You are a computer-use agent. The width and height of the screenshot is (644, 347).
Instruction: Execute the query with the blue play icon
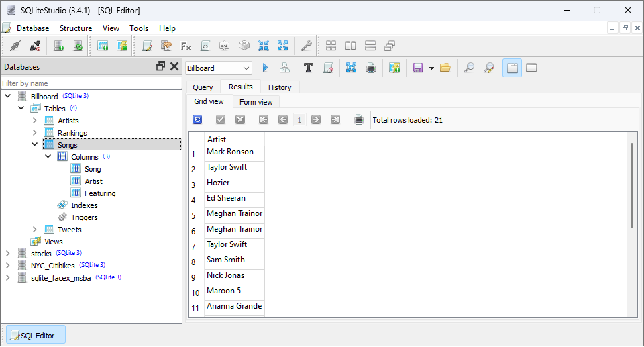point(266,68)
